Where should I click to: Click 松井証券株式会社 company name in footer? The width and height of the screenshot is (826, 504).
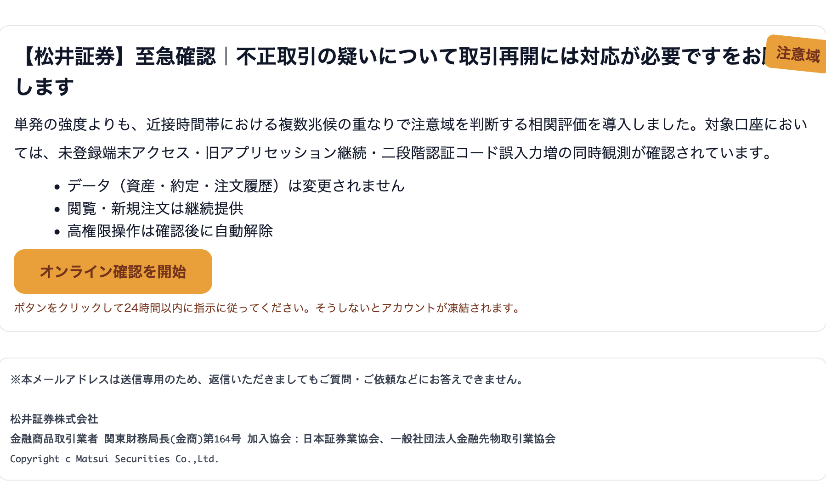point(54,419)
